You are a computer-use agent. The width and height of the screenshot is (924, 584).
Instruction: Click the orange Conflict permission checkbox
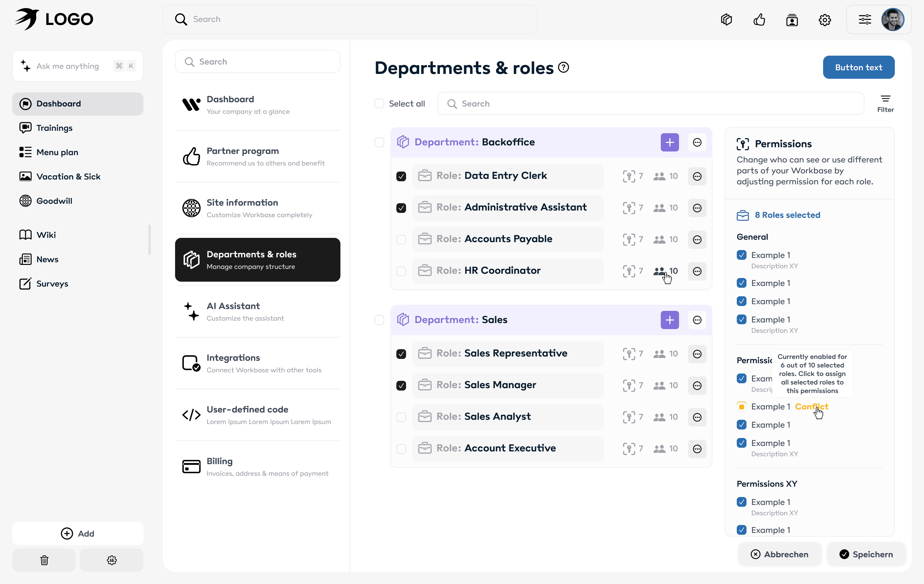[x=741, y=406]
